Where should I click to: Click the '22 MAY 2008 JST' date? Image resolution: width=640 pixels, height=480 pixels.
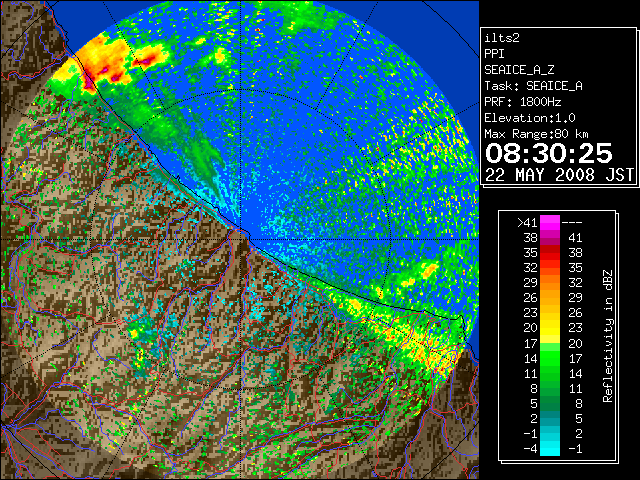coord(560,175)
